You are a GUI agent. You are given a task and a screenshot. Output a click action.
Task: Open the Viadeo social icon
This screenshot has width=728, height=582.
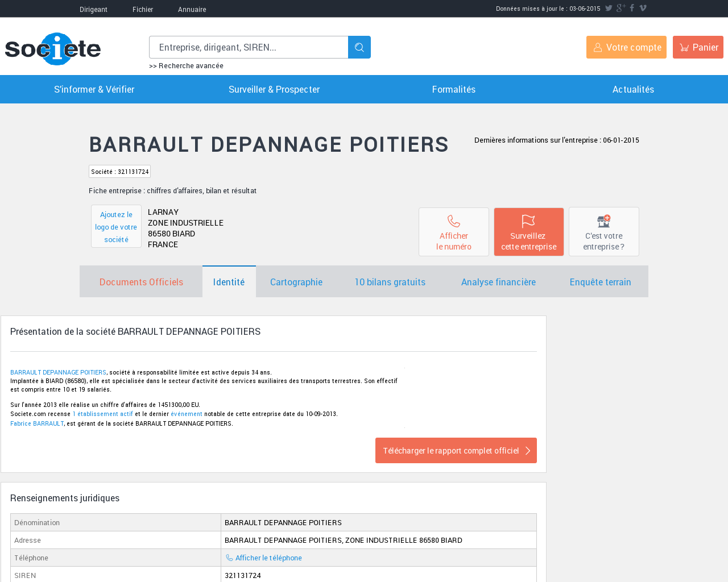(643, 8)
